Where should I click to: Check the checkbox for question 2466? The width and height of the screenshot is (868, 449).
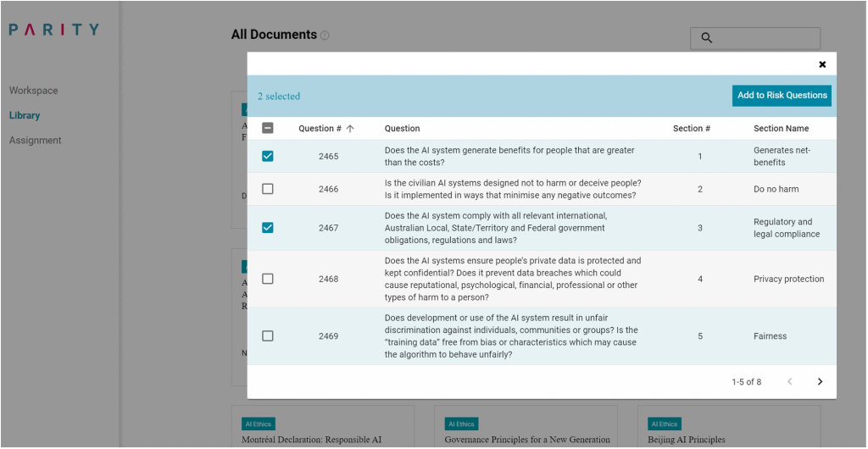pos(268,189)
